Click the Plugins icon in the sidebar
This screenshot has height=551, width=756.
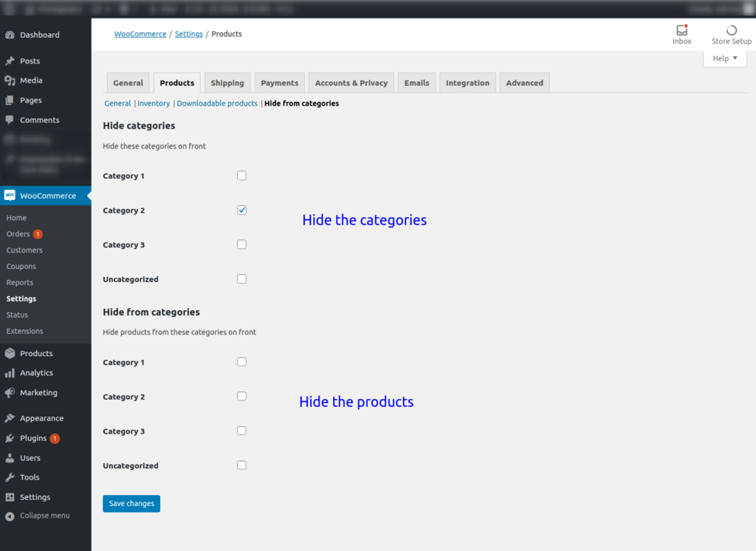(10, 438)
